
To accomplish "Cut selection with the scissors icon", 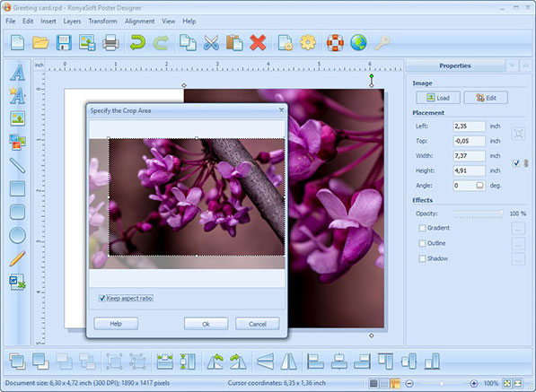I will [x=211, y=43].
